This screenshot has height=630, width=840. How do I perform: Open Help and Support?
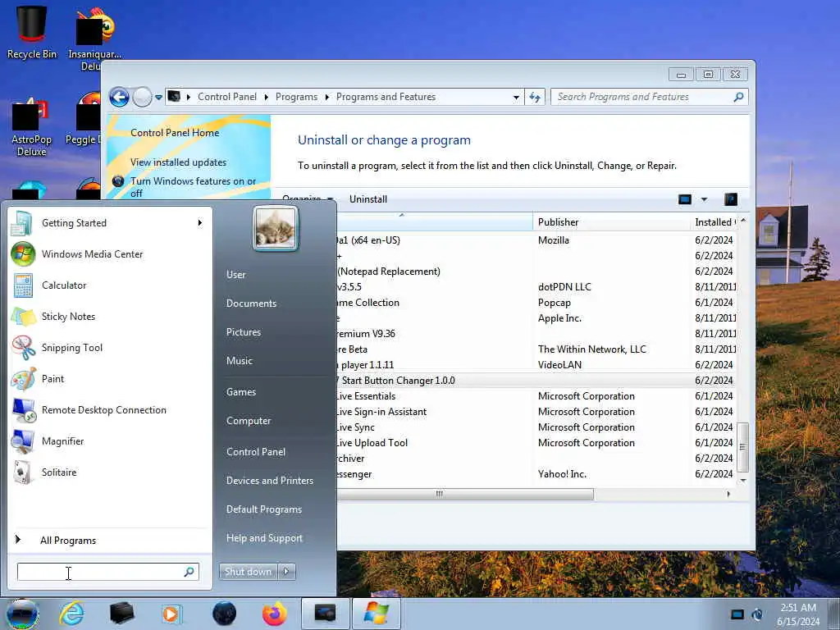click(264, 538)
